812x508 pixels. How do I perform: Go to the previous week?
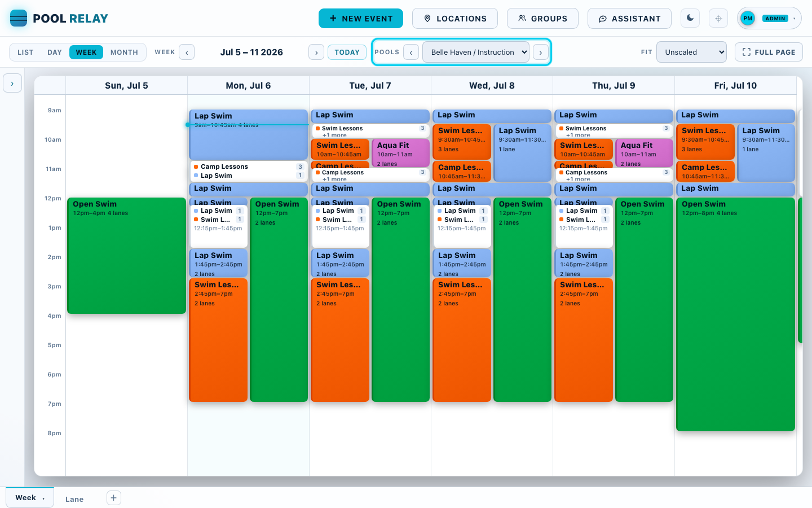187,52
